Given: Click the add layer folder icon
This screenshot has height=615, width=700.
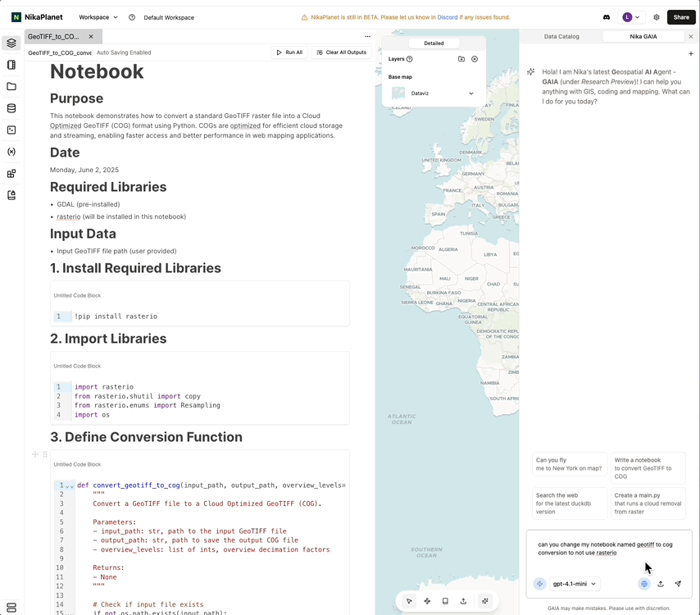Looking at the screenshot, I should [x=461, y=59].
